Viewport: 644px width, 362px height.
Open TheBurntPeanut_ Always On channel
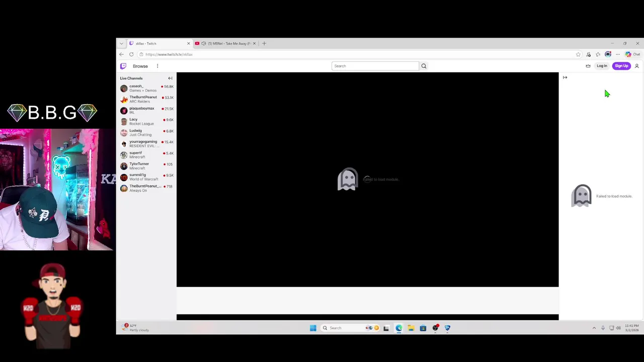147,188
